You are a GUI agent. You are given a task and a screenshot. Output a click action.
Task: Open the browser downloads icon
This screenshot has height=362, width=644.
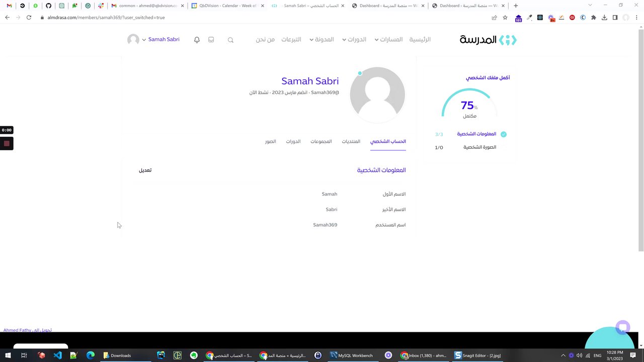pos(604,17)
